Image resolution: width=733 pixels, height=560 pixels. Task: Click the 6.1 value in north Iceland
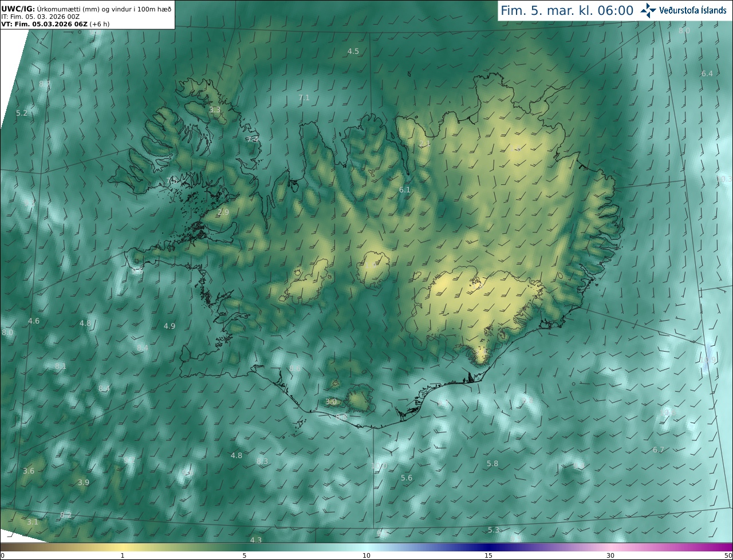[x=405, y=190]
